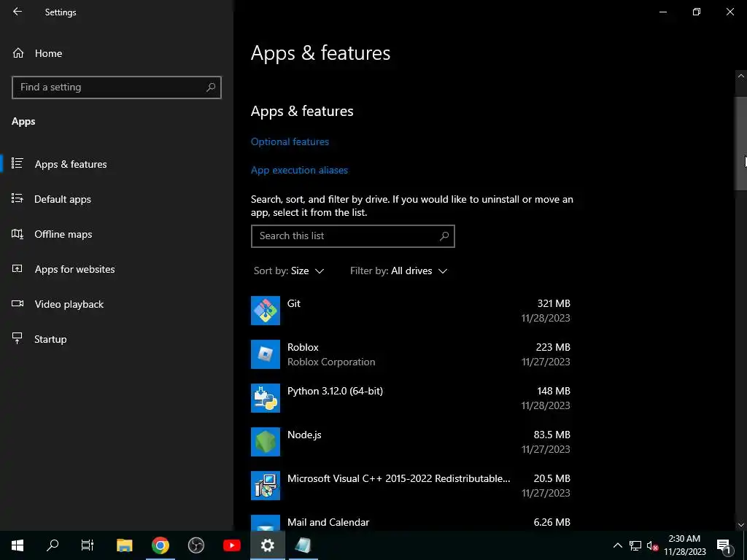This screenshot has height=560, width=747.
Task: Select the Python 3.12.0 app icon
Action: [x=266, y=398]
